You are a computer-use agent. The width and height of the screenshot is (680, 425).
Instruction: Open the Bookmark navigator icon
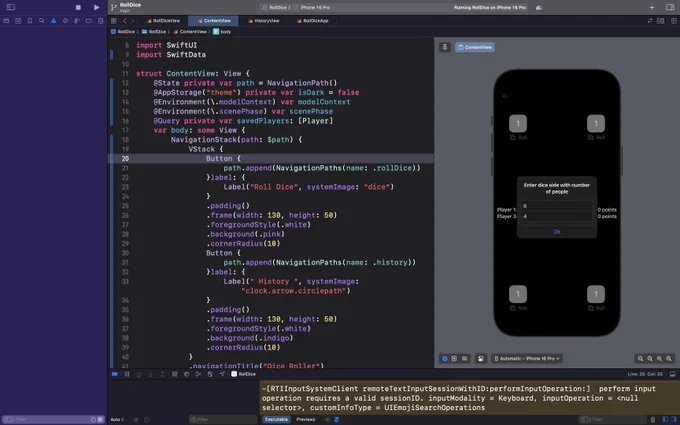point(29,21)
